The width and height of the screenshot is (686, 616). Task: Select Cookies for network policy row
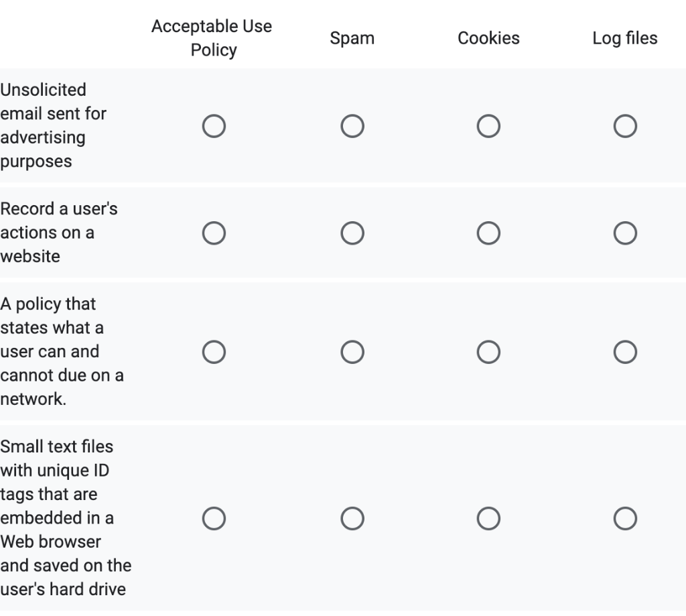coord(488,352)
